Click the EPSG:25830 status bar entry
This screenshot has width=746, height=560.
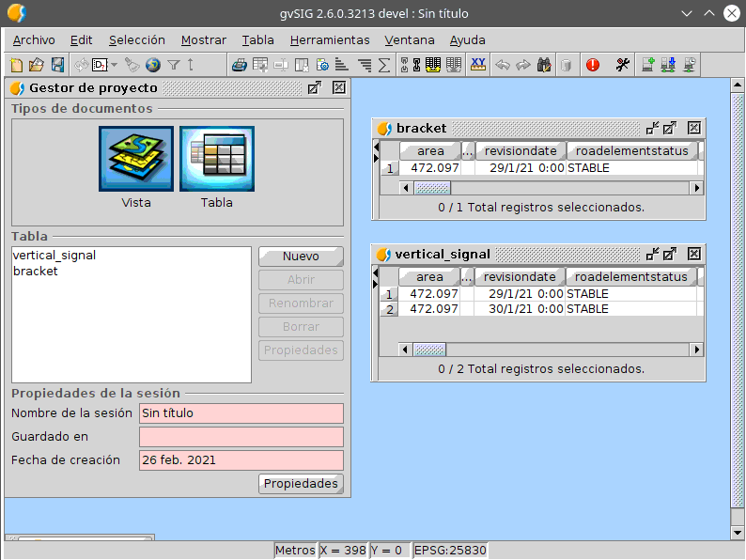pyautogui.click(x=450, y=551)
